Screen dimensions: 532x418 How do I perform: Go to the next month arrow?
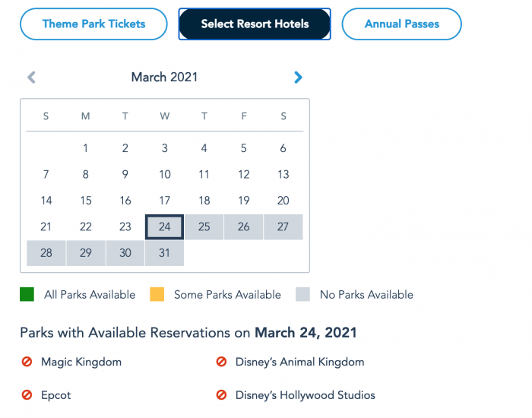coord(298,78)
